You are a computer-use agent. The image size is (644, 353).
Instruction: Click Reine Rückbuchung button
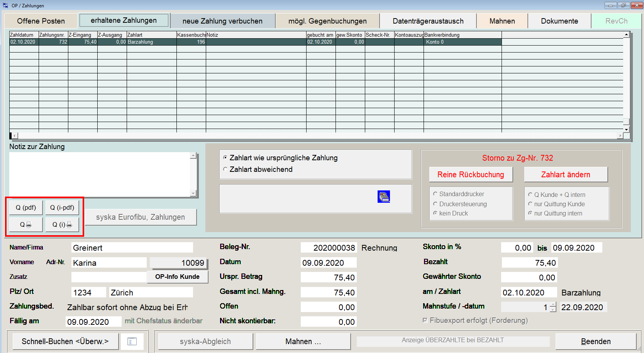[x=471, y=175]
